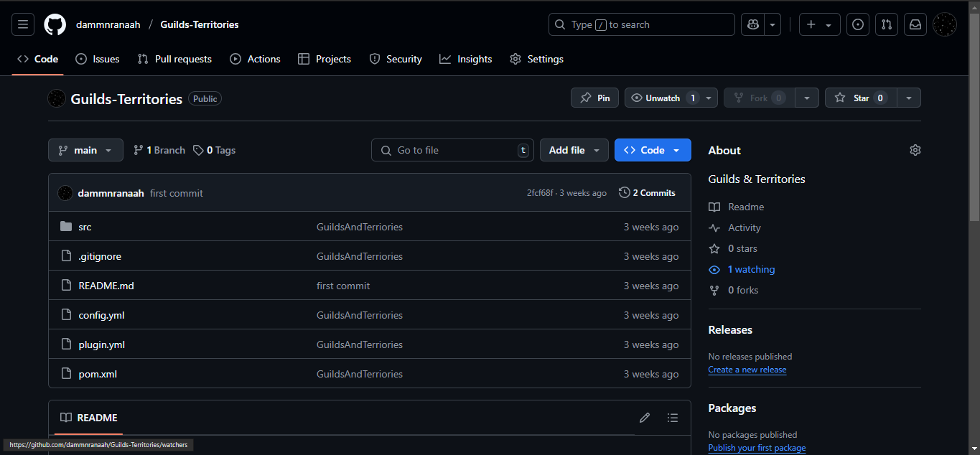Open the src folder
Viewport: 980px width, 455px height.
pos(85,227)
